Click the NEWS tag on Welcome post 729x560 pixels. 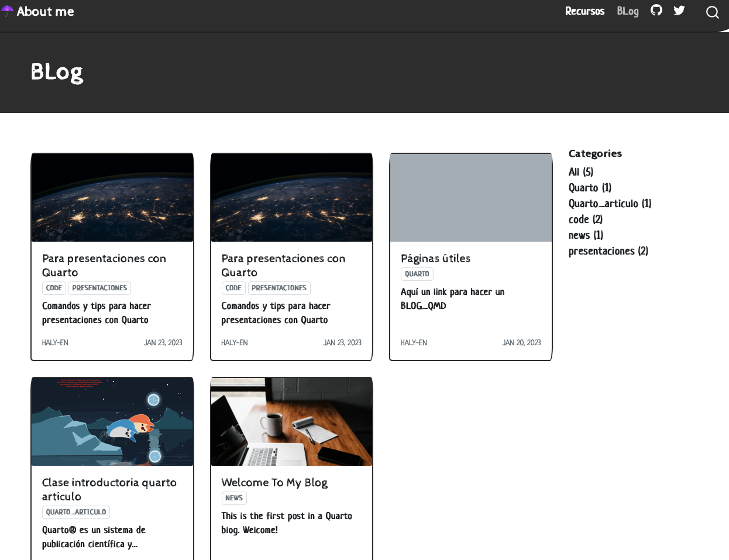(234, 498)
